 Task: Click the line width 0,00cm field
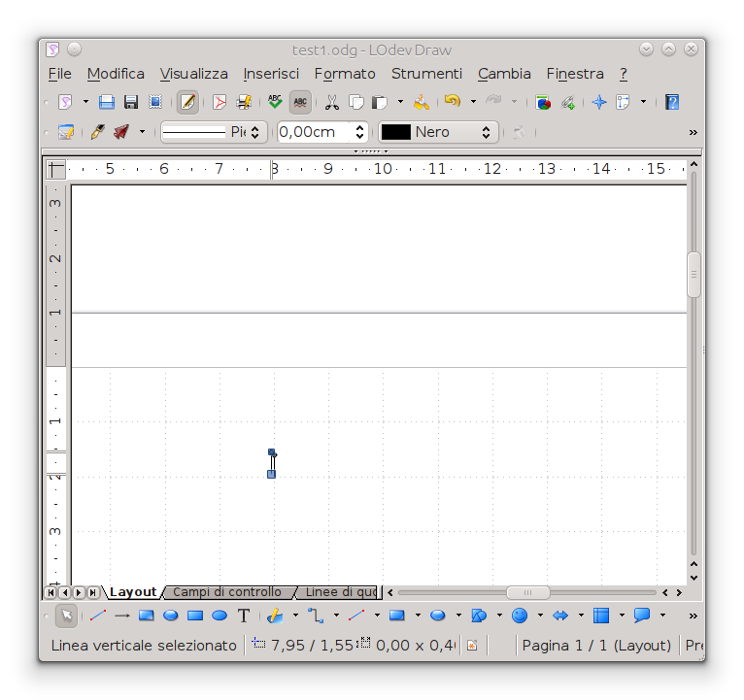tap(314, 132)
